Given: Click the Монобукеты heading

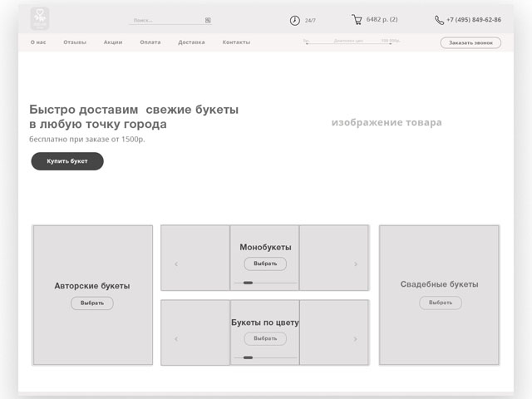Looking at the screenshot, I should pyautogui.click(x=265, y=248).
